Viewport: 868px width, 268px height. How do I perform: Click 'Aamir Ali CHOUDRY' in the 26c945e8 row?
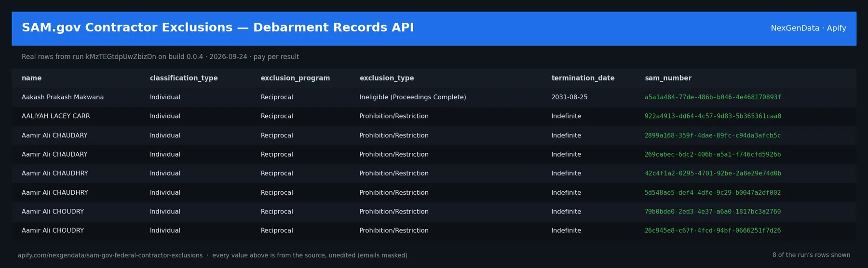(53, 231)
